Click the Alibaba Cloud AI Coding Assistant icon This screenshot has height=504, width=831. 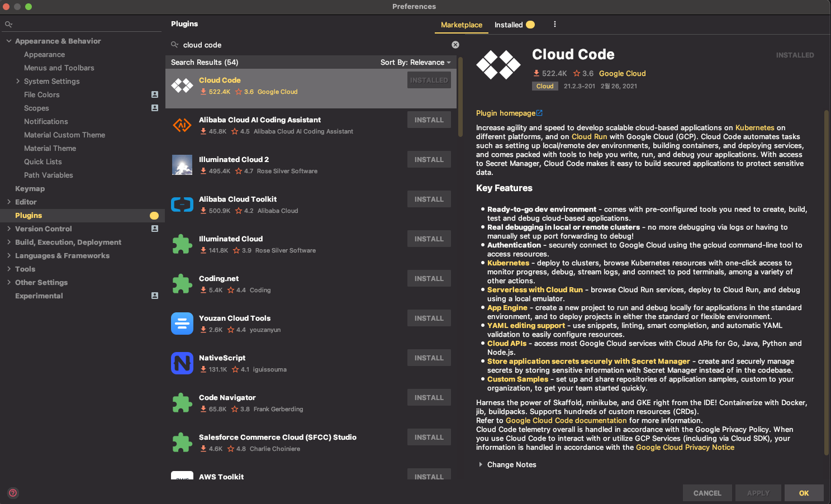182,125
